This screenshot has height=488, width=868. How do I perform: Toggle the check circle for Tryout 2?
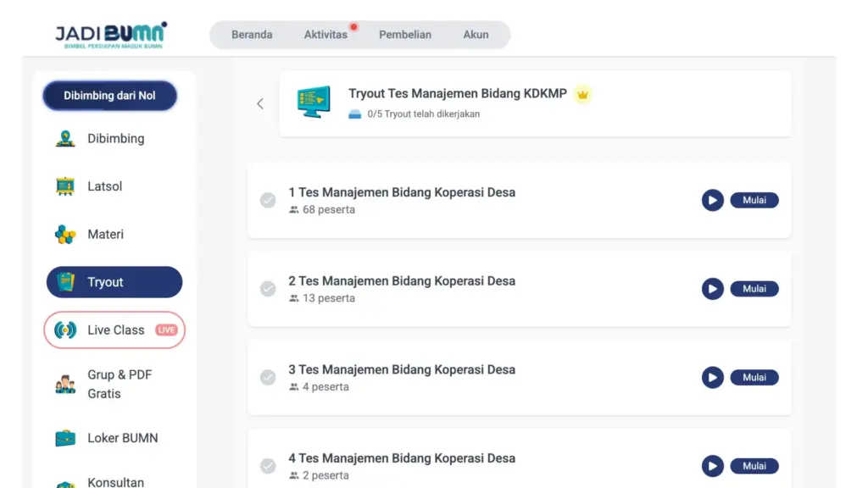[268, 289]
